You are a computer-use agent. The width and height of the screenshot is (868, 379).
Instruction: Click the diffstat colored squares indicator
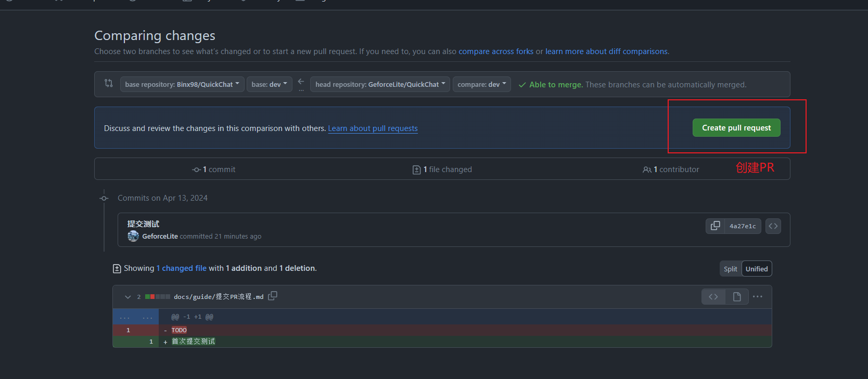[x=158, y=297]
